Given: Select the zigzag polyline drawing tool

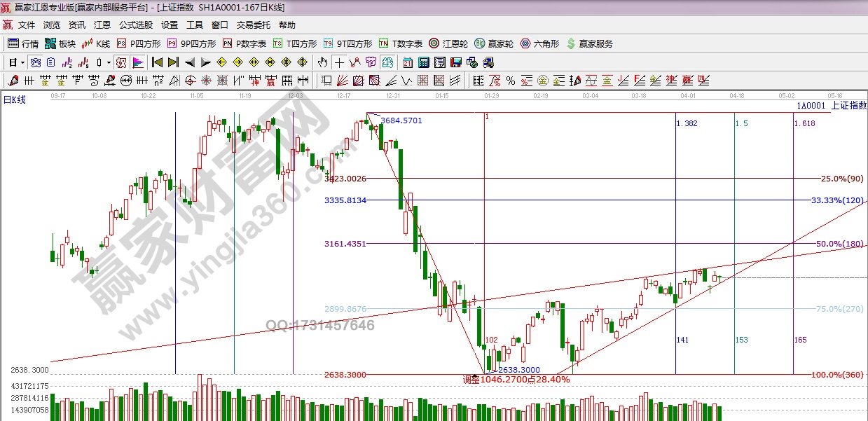Looking at the screenshot, I should (x=354, y=62).
